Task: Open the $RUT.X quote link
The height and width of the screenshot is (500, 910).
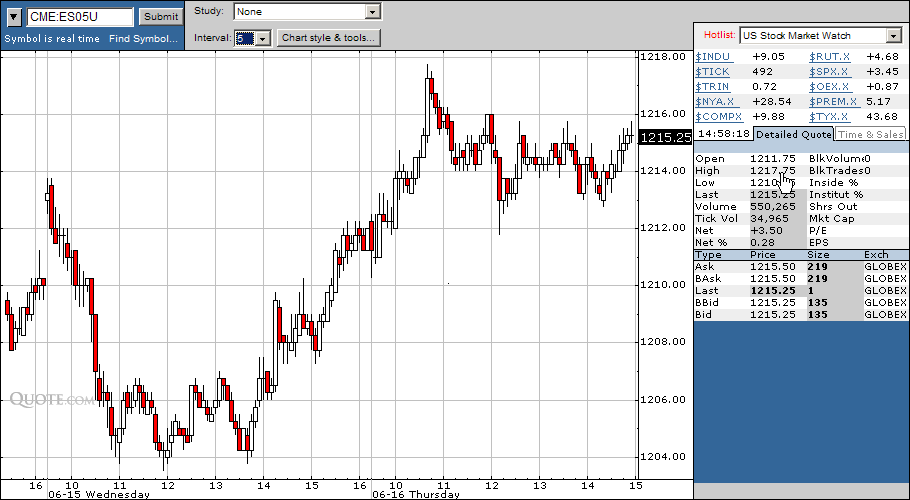Action: [x=829, y=57]
